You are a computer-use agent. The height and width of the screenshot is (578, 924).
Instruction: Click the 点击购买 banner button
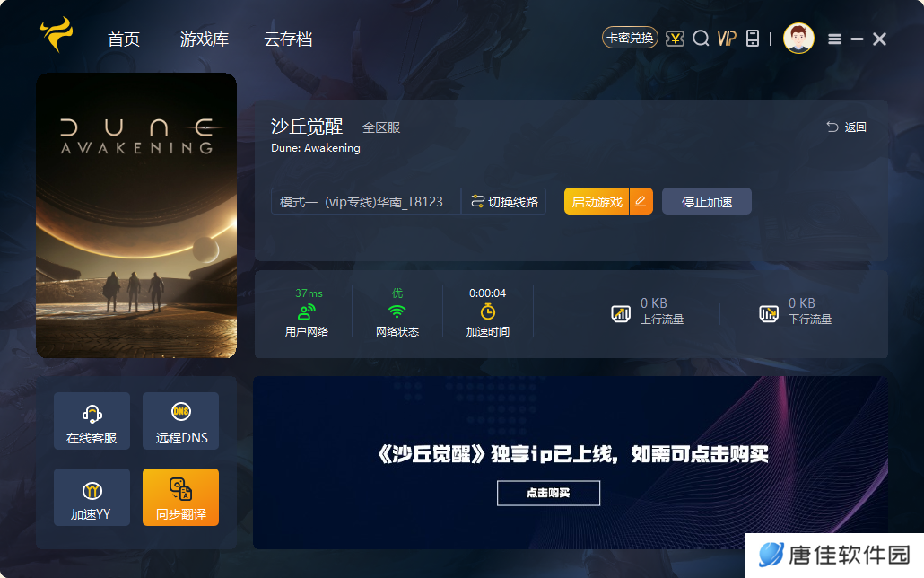click(549, 493)
